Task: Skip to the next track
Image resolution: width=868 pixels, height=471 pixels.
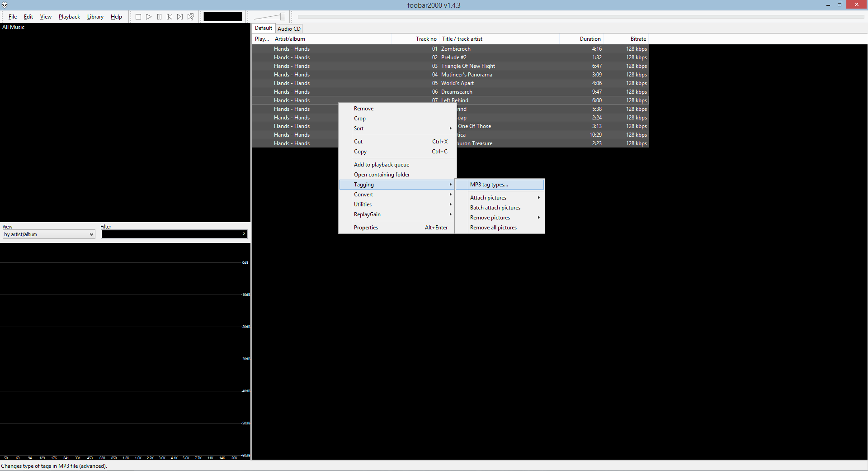Action: (x=180, y=17)
